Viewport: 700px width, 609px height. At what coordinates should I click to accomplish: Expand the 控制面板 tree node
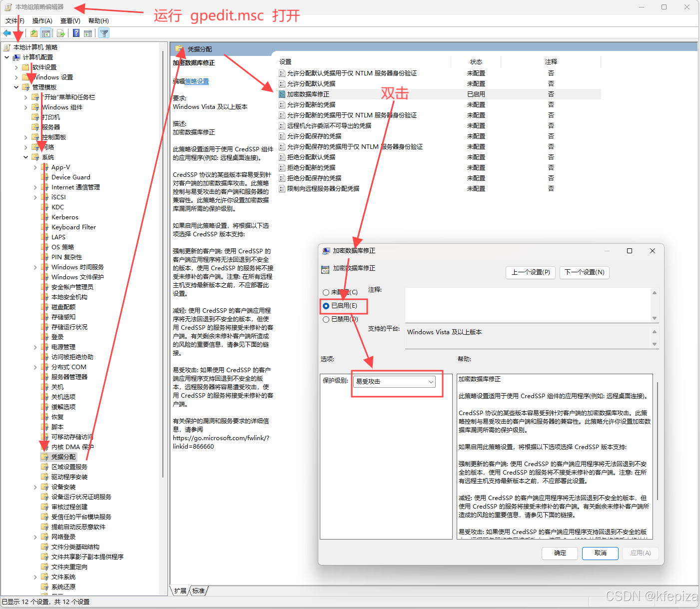(25, 137)
